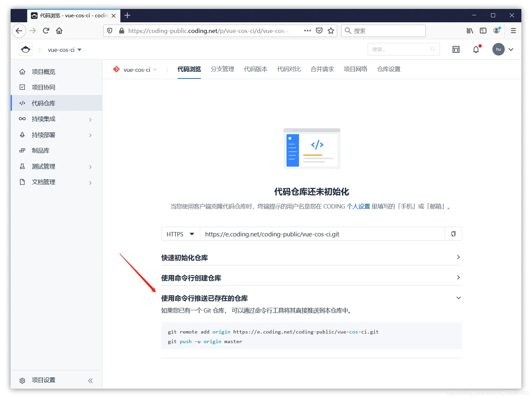
Task: Reload the current page
Action: tap(46, 31)
